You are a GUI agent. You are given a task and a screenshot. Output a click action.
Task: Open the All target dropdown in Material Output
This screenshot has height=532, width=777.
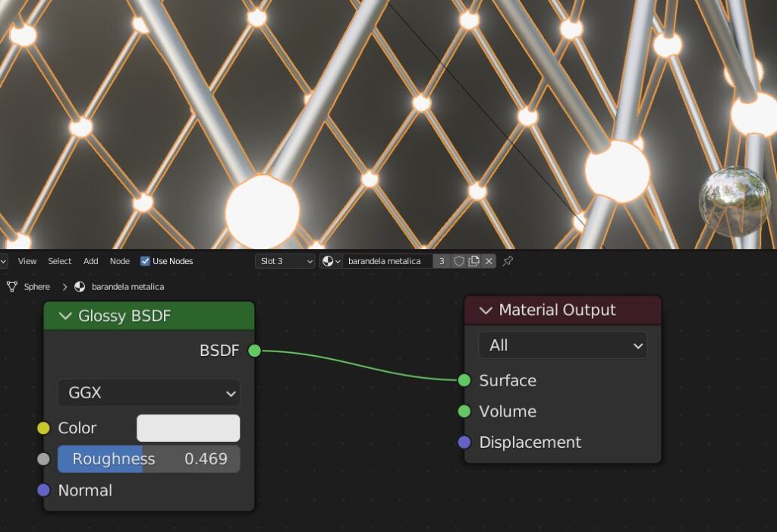[562, 345]
